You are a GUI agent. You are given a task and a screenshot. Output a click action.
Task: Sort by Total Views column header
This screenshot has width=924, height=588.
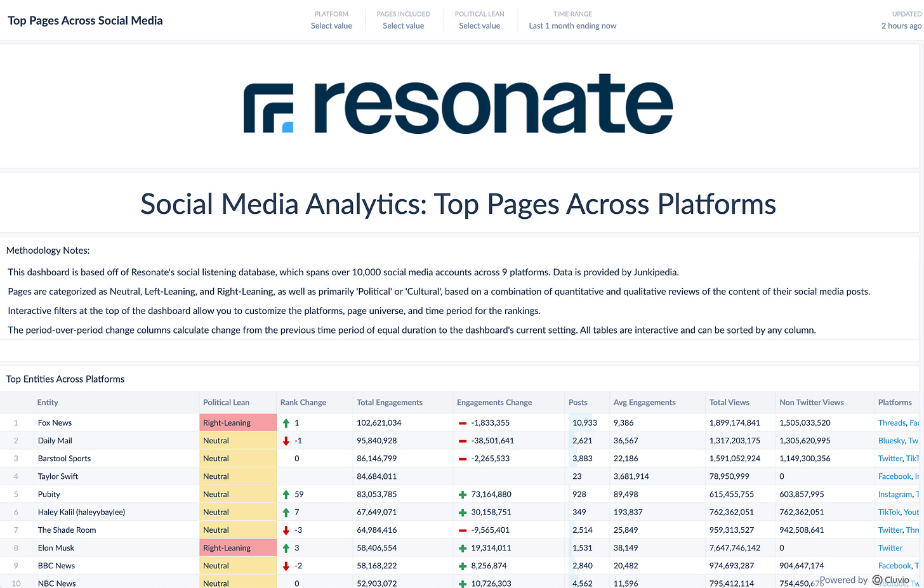click(x=729, y=402)
